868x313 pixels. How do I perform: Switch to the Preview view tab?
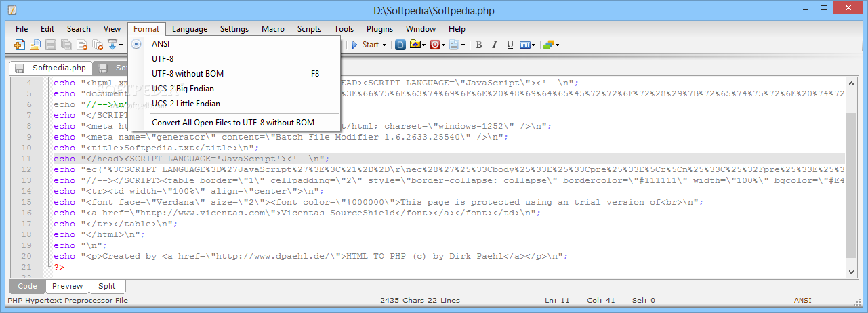[x=68, y=286]
